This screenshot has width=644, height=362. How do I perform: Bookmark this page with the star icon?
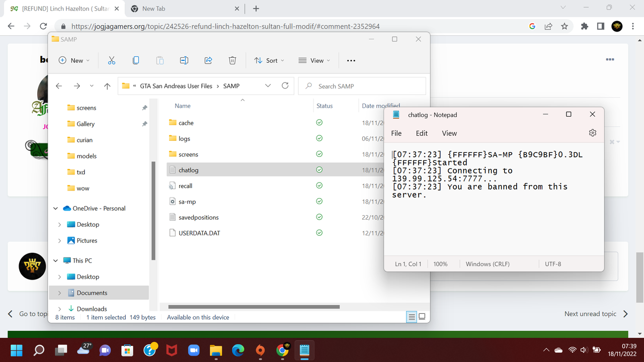coord(565,26)
